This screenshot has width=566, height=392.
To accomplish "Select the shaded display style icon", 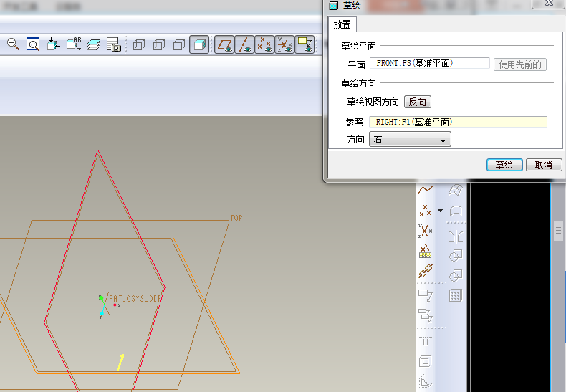I will tap(200, 44).
